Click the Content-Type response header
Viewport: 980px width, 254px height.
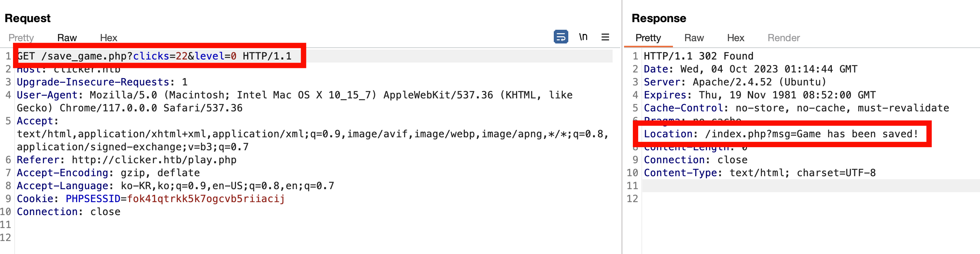click(x=760, y=173)
